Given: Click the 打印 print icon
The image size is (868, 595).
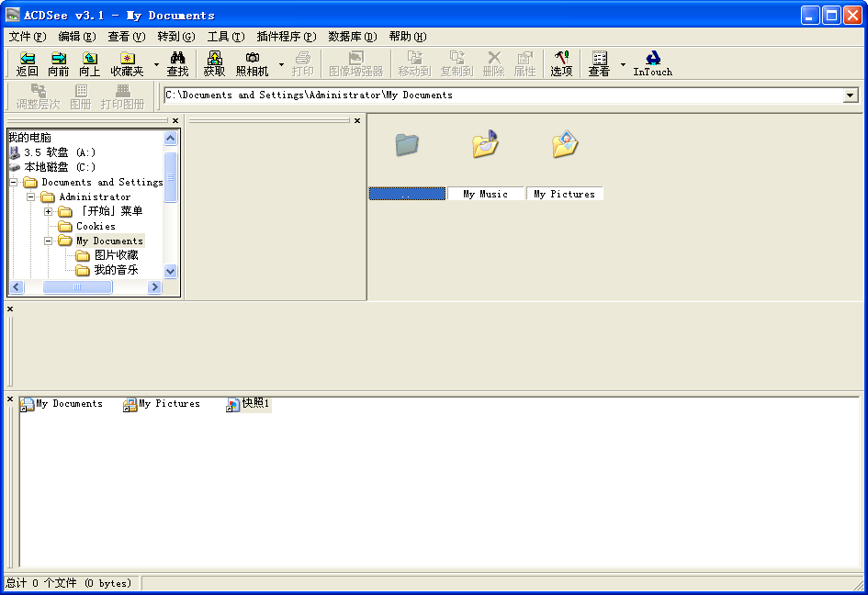Looking at the screenshot, I should click(303, 63).
